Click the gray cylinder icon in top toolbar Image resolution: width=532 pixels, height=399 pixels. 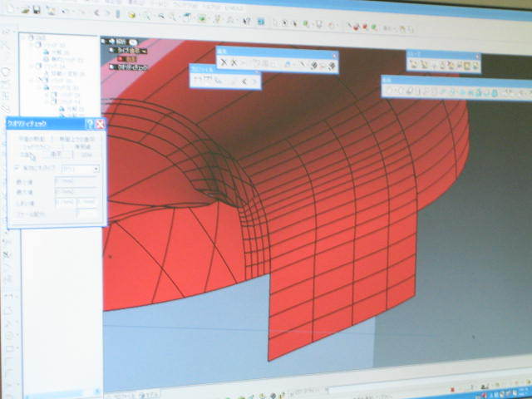(x=118, y=14)
